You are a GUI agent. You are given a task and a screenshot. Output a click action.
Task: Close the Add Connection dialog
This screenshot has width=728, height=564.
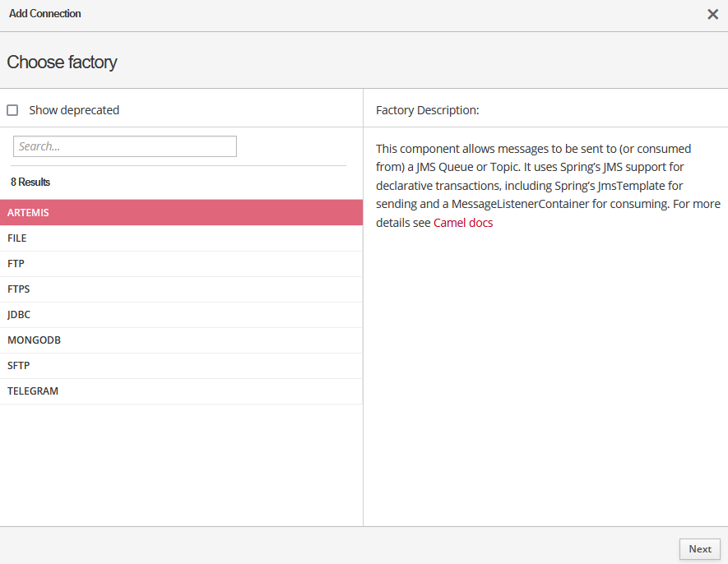click(712, 14)
